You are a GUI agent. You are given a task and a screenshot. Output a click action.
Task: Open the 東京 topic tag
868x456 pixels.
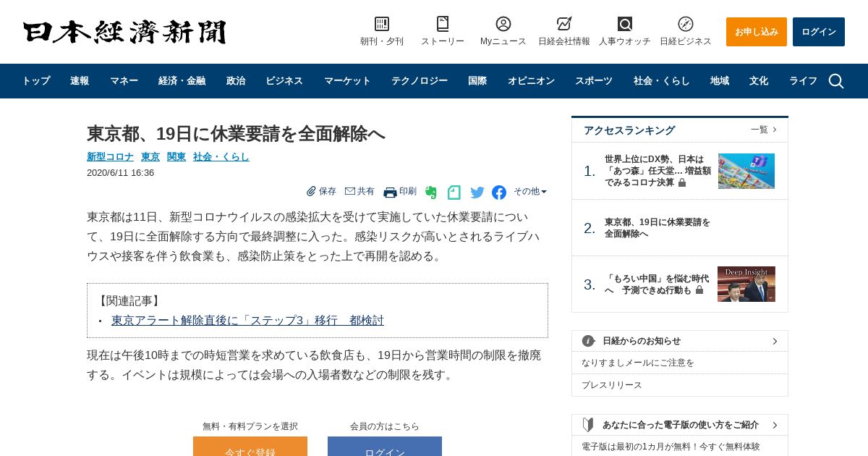[150, 156]
